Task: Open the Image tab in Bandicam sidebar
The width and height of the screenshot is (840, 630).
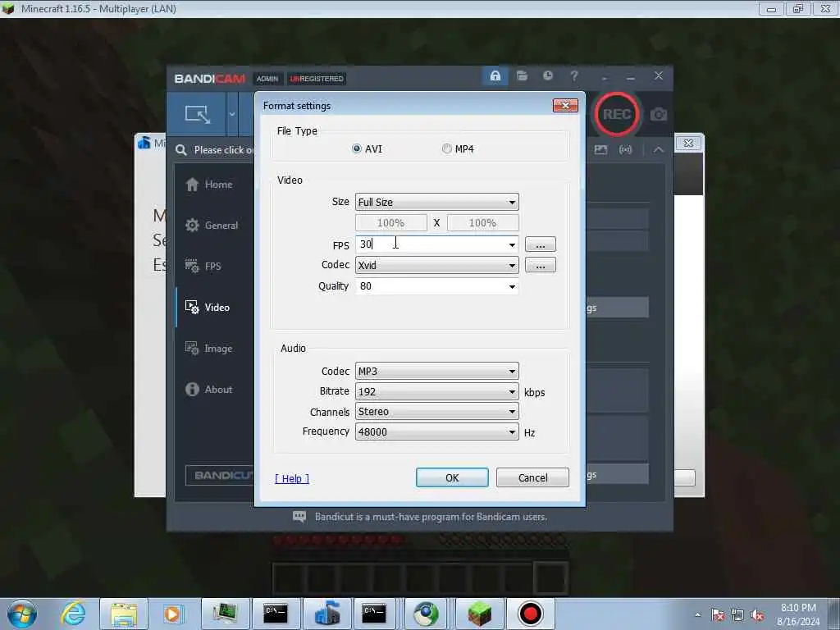Action: (214, 348)
